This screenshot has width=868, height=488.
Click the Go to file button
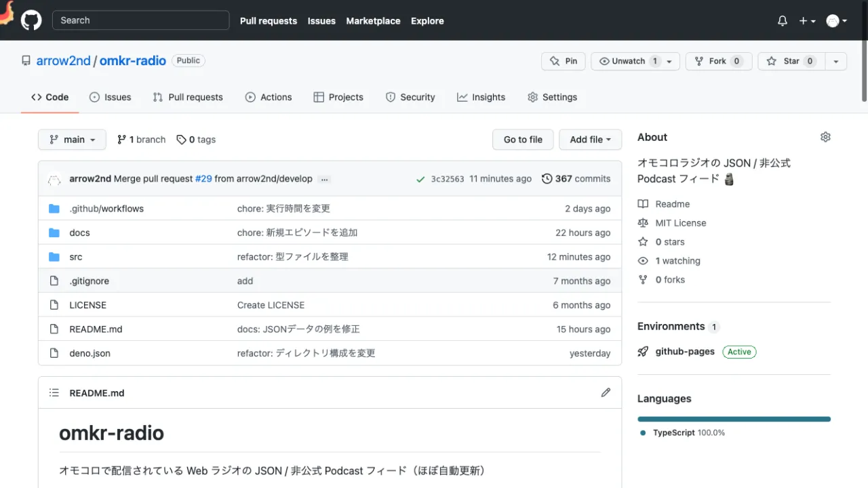point(522,140)
